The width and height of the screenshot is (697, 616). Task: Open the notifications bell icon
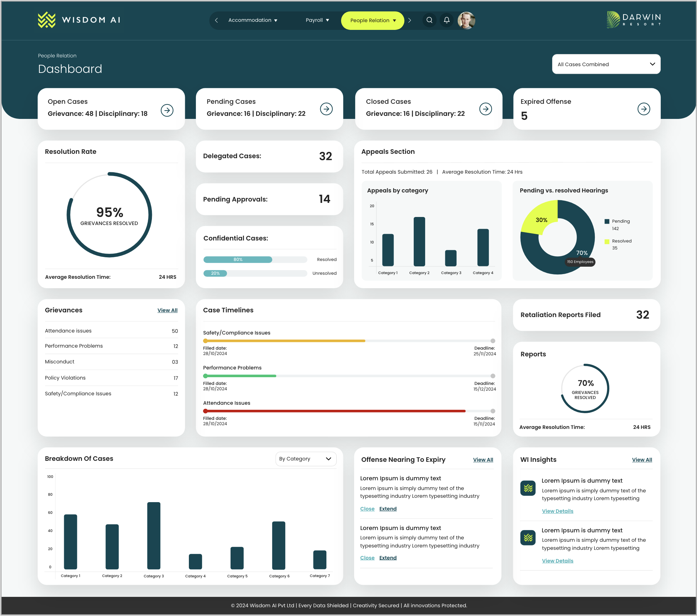(446, 20)
